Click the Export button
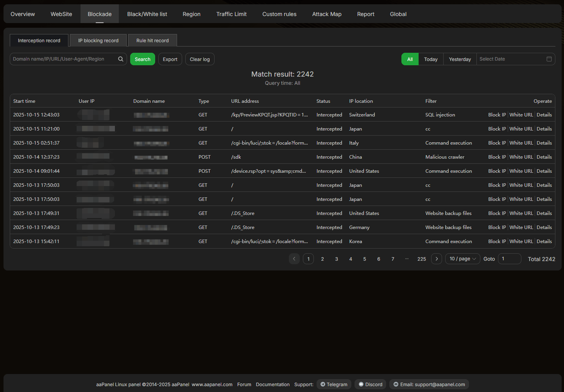Viewport: 564px width, 392px height. tap(170, 59)
